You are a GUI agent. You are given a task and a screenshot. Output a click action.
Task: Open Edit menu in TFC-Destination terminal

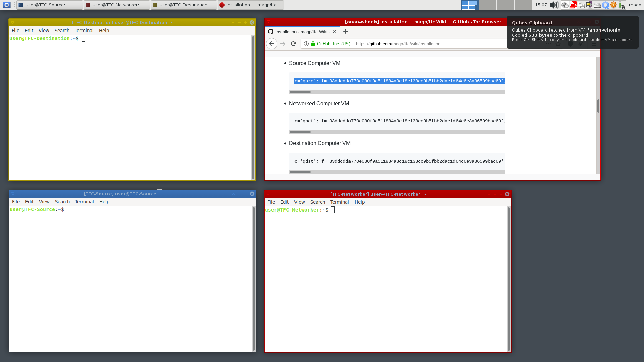[29, 31]
